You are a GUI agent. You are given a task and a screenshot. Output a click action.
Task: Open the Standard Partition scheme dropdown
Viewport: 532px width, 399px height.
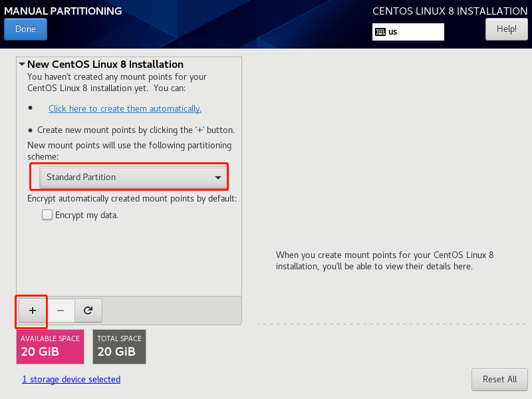[x=133, y=178]
